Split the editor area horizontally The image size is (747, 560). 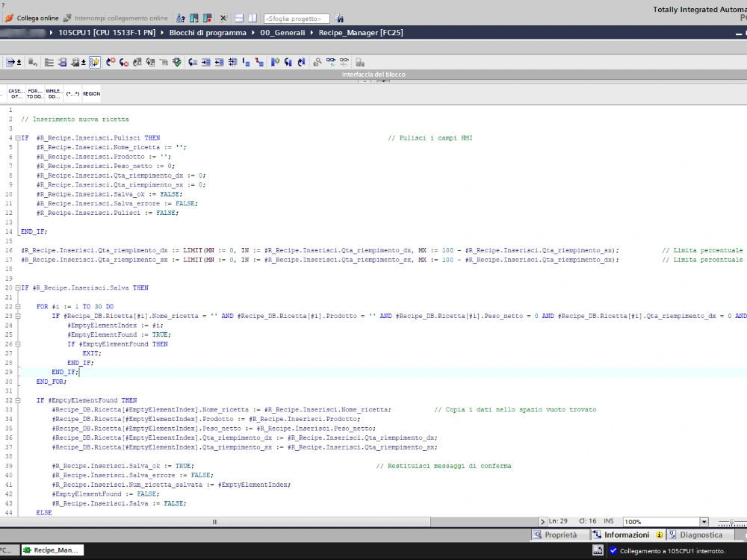[x=239, y=18]
